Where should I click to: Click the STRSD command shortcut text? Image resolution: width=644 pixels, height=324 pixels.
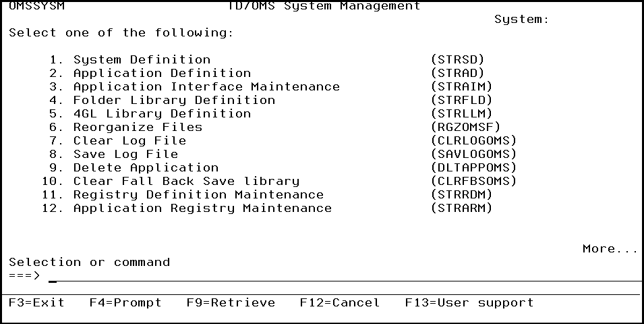[x=457, y=59]
